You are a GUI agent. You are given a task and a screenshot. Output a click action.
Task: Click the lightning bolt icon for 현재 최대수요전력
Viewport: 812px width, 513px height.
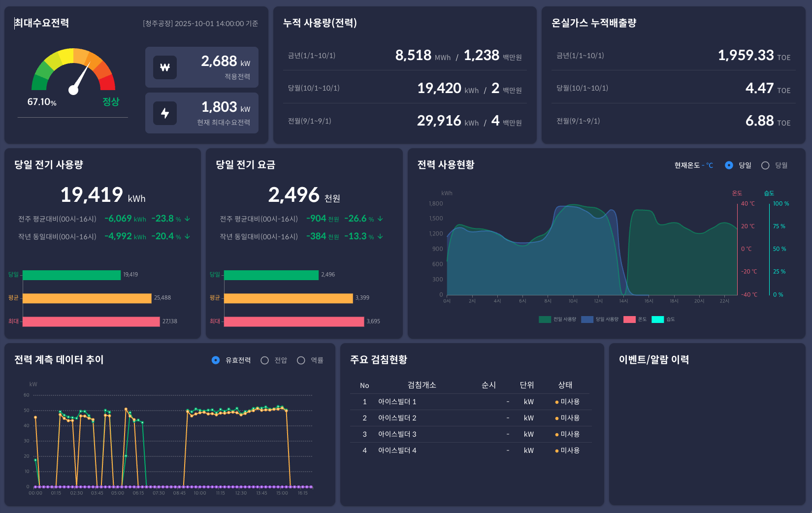165,113
